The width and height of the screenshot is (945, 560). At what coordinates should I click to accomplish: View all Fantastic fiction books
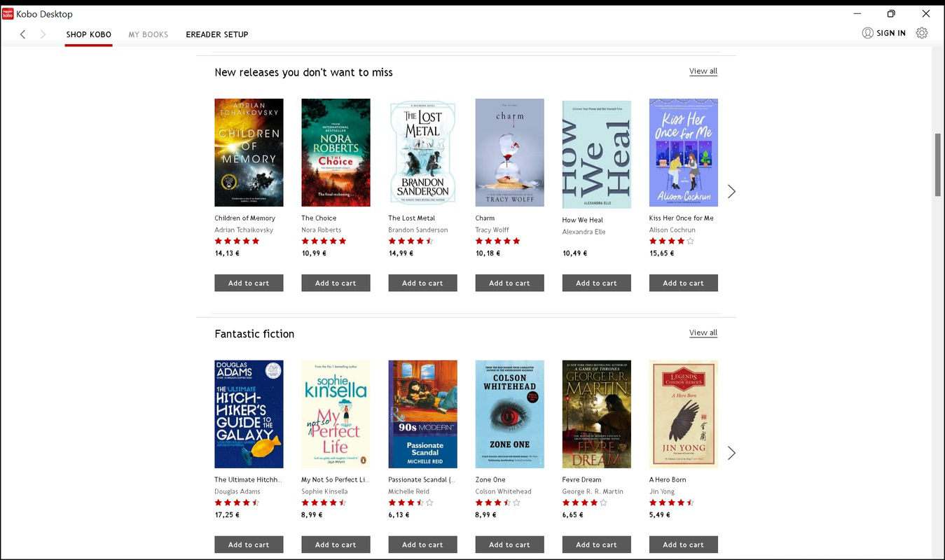tap(703, 333)
